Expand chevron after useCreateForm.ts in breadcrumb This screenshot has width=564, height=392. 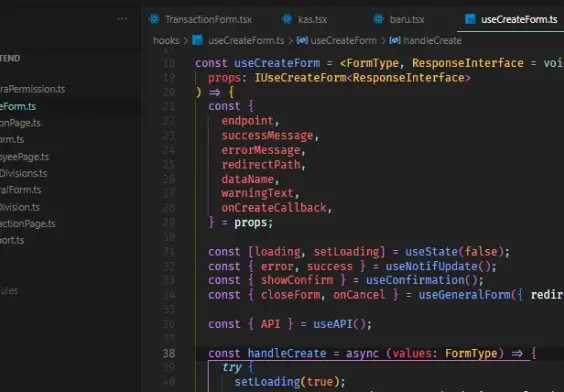click(290, 41)
